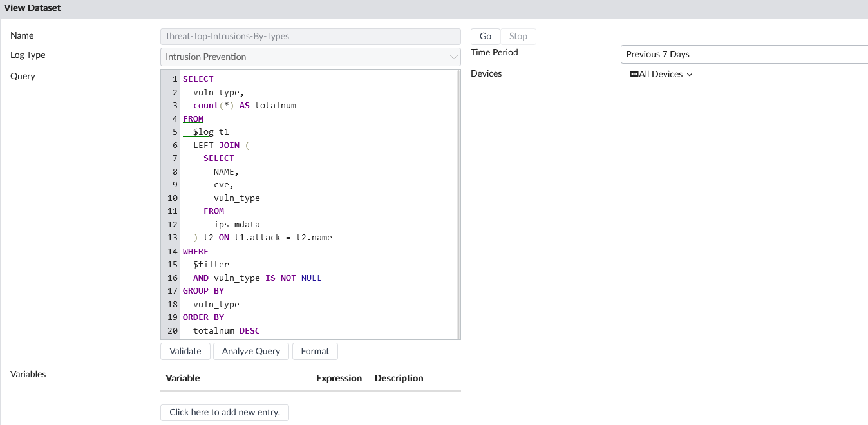The width and height of the screenshot is (868, 425).
Task: Click the dataset Name field
Action: click(310, 37)
